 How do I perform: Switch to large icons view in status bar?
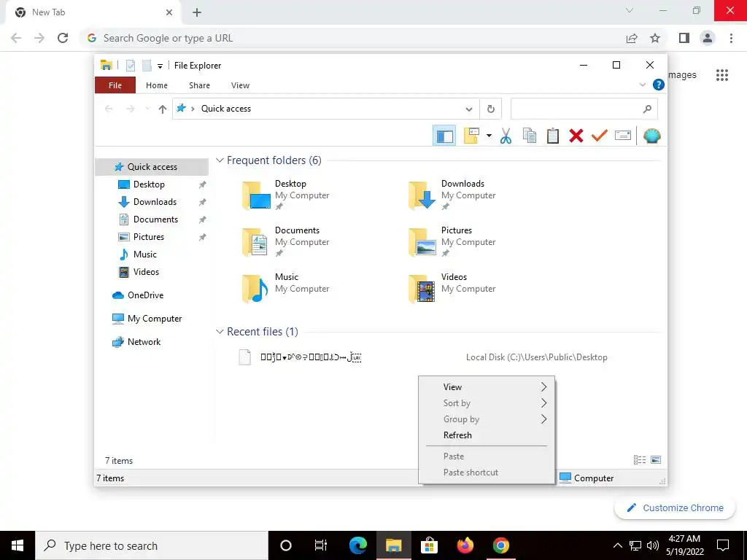pos(656,460)
